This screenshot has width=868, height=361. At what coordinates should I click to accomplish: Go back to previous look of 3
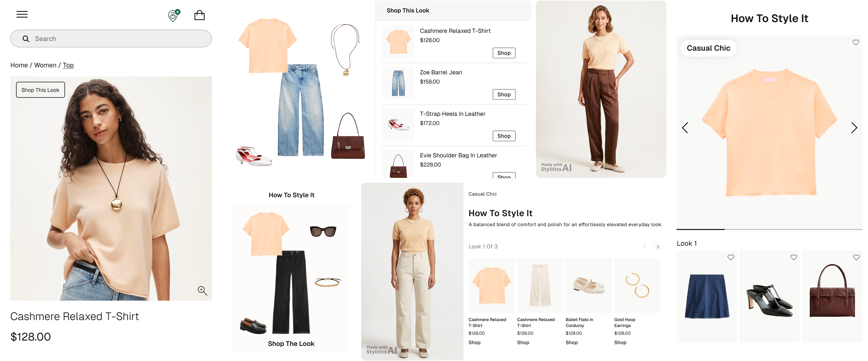click(x=645, y=247)
